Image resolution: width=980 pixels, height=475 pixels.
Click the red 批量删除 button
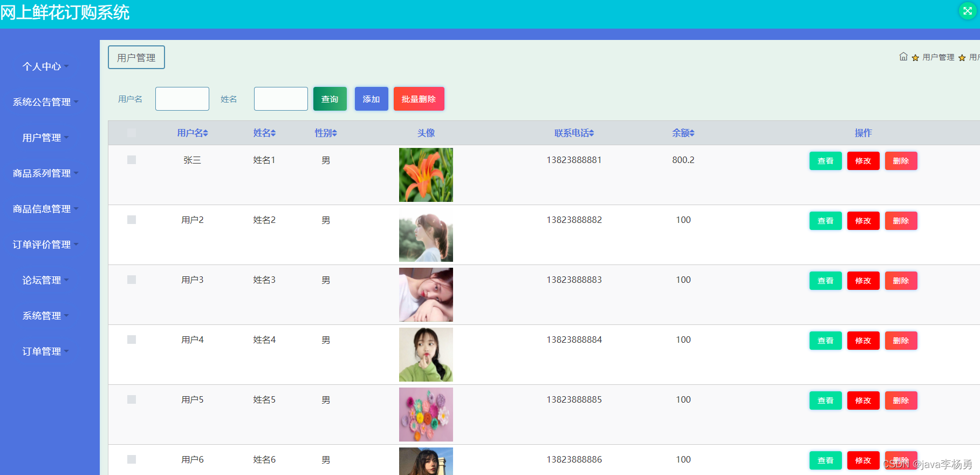point(419,99)
